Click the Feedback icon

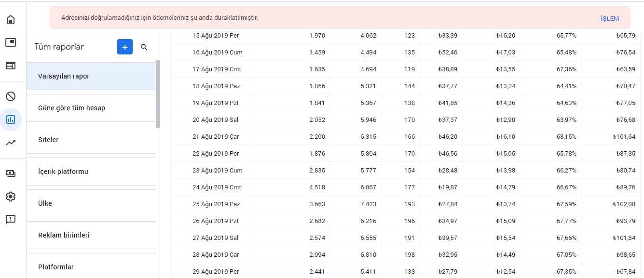pyautogui.click(x=11, y=220)
